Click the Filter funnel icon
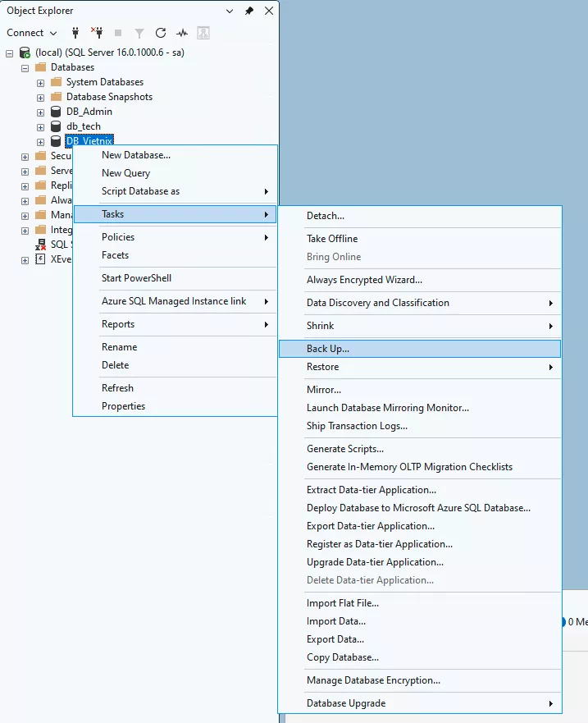Viewport: 588px width, 723px height. (139, 33)
